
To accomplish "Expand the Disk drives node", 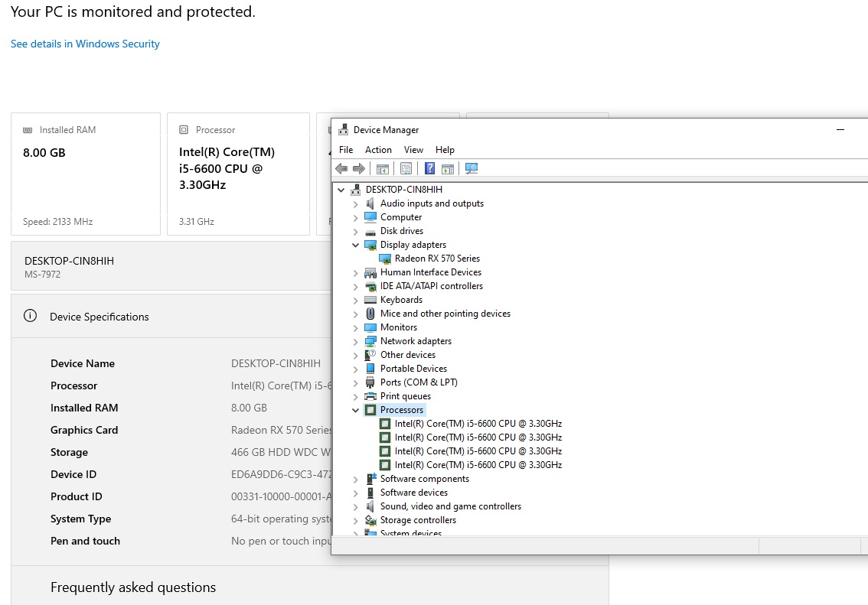I will pos(355,231).
